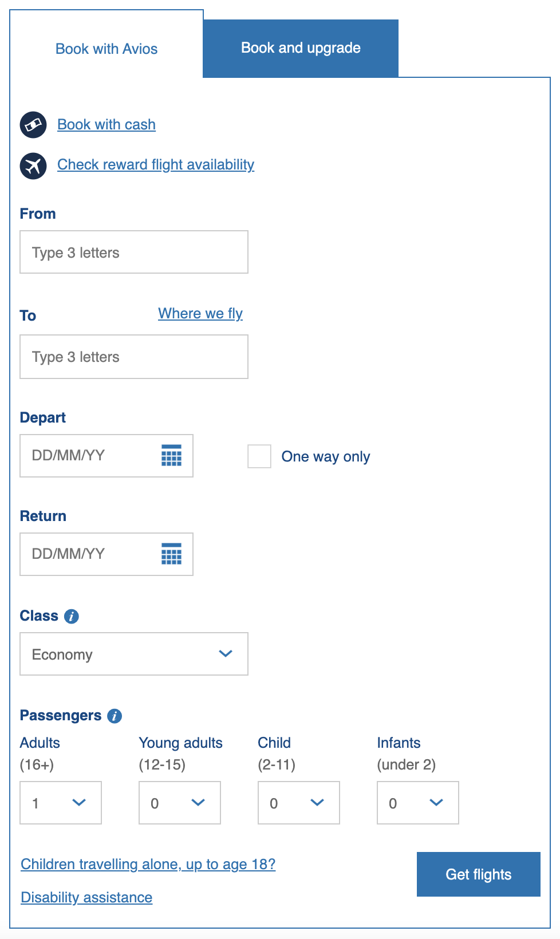Viewport: 560px width, 939px height.
Task: Open Children travelling alone link
Action: tap(148, 864)
